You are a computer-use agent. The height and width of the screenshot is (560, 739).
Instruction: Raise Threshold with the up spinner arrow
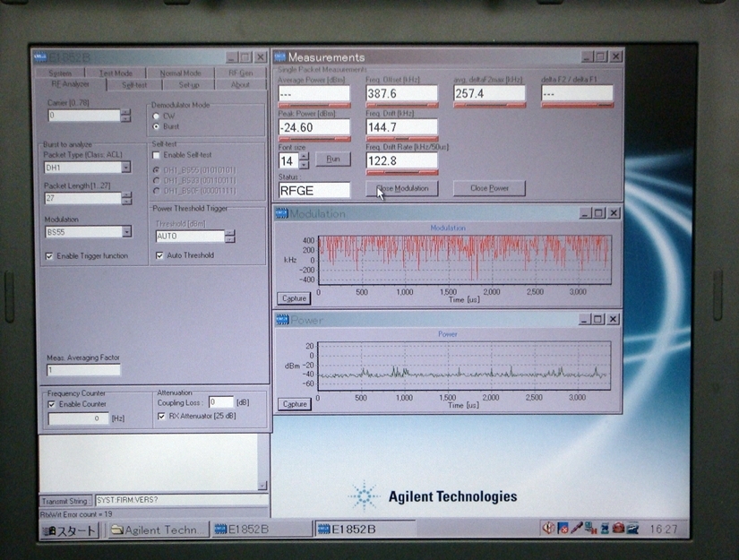pyautogui.click(x=229, y=233)
